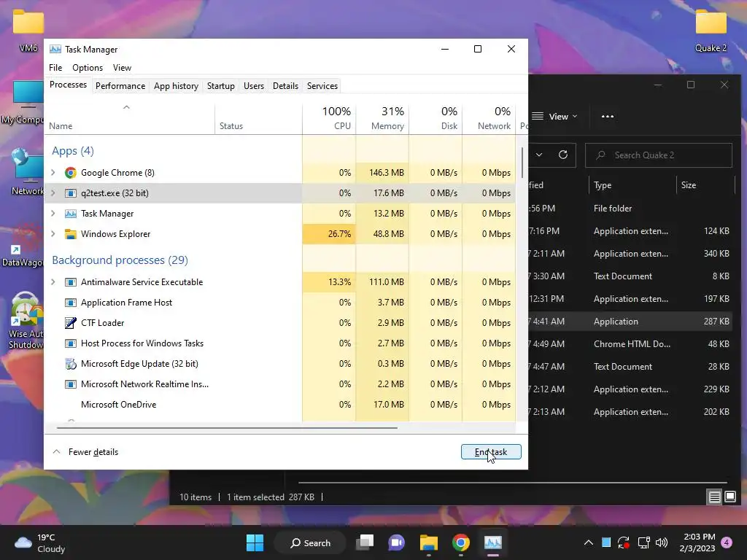Select the Microsoft OneDrive process row
Viewport: 747px width, 560px height.
(280, 404)
